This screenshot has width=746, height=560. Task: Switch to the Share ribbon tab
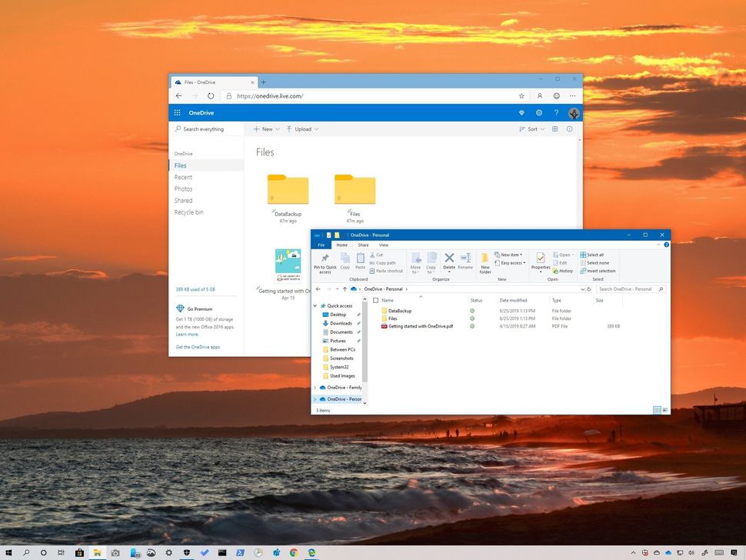coord(362,245)
